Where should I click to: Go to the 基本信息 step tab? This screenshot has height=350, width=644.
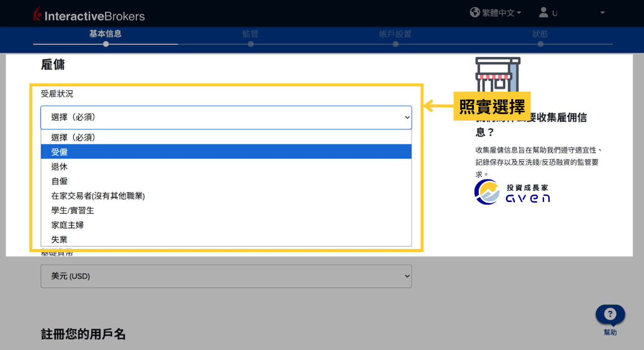pyautogui.click(x=105, y=34)
